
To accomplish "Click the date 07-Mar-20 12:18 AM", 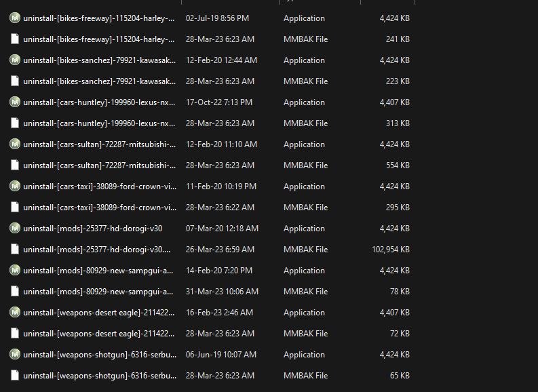I will coord(222,229).
